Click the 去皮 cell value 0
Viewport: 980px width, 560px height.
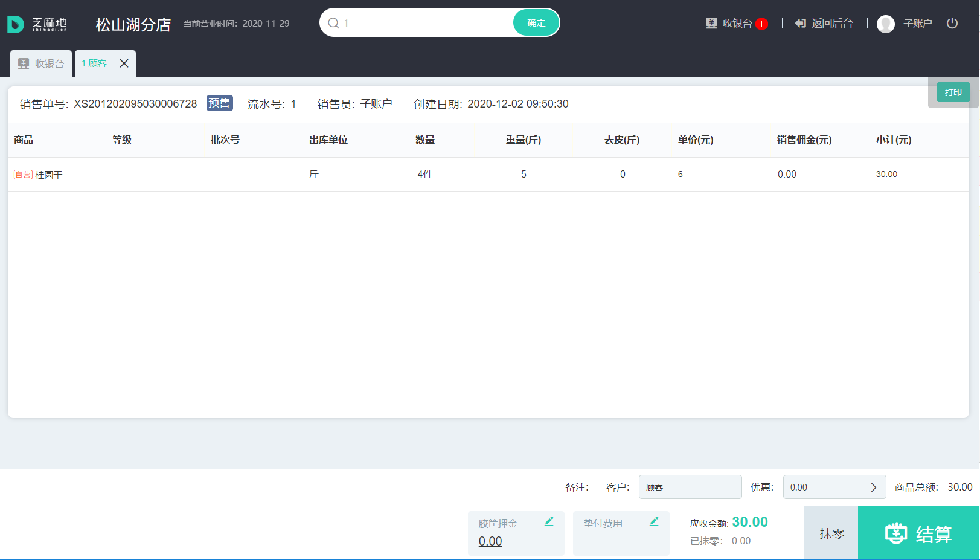pos(623,174)
